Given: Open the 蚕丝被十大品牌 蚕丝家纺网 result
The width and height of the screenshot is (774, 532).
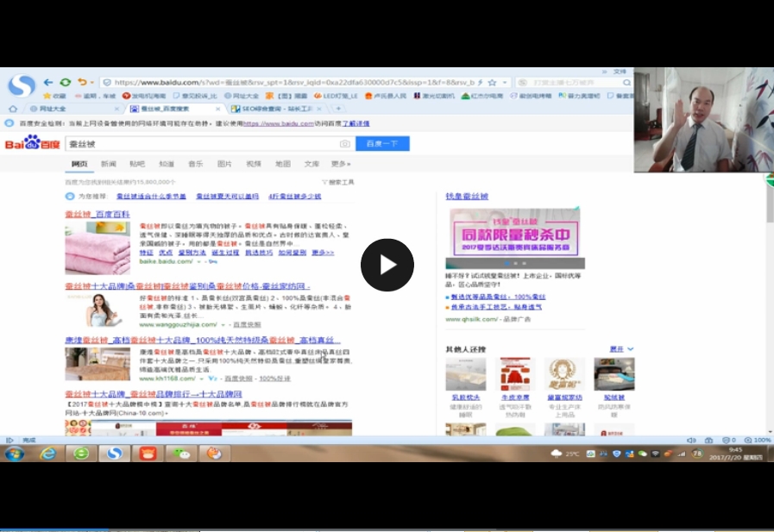Looking at the screenshot, I should pyautogui.click(x=187, y=286).
